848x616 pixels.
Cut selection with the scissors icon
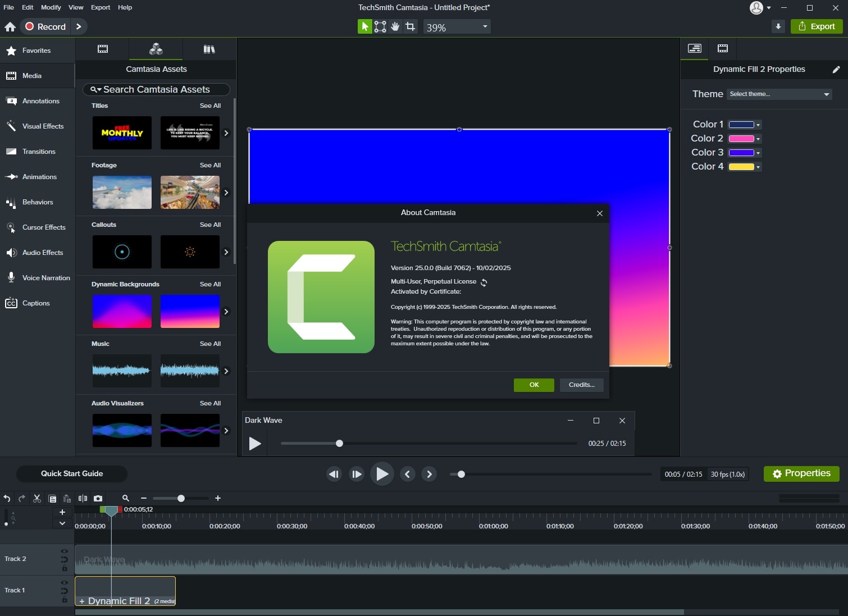click(x=37, y=498)
